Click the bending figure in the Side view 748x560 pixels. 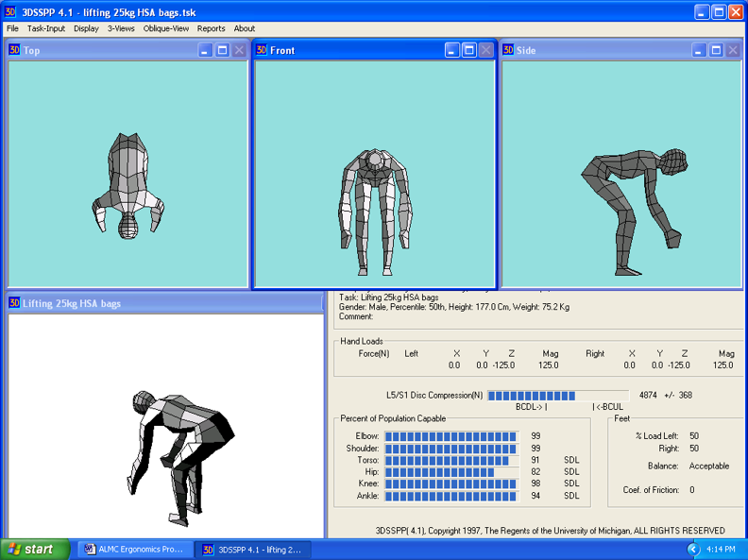[635, 212]
